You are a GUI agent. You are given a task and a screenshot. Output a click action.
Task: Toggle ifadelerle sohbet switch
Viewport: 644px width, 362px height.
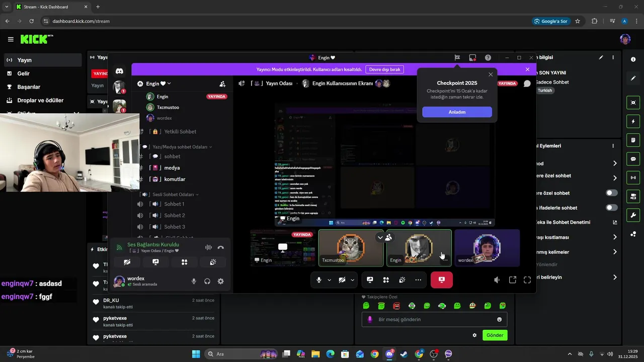(612, 208)
